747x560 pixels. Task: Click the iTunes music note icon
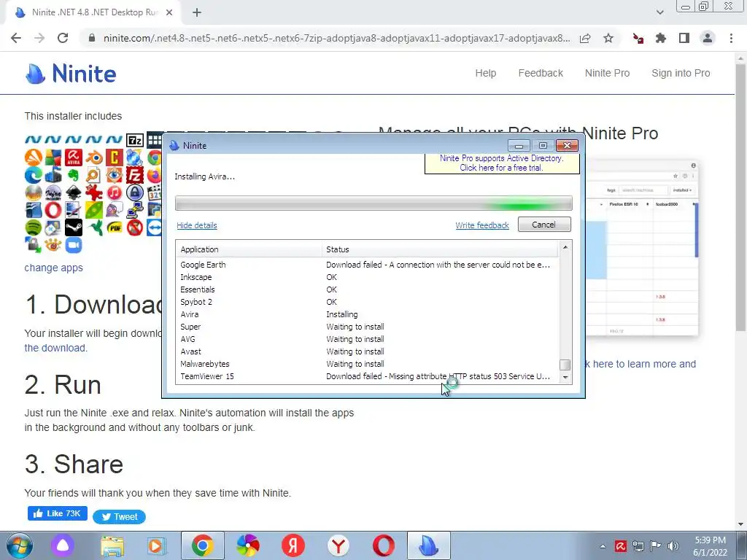pyautogui.click(x=115, y=192)
